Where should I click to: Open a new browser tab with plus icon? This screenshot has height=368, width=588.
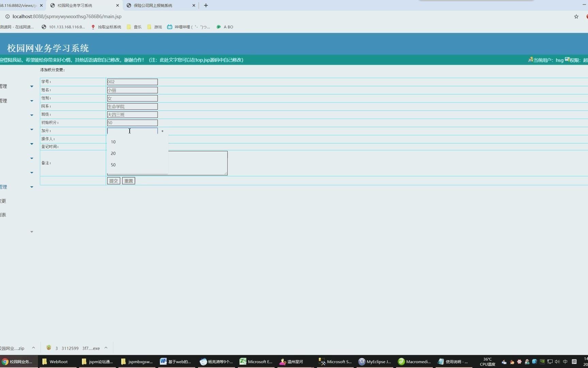coord(206,5)
